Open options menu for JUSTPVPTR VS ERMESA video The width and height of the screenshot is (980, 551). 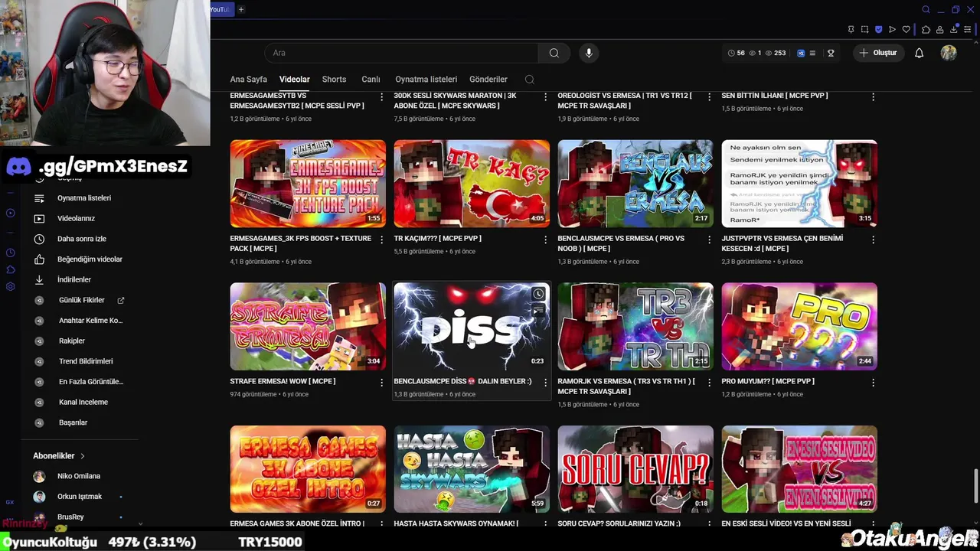coord(873,240)
